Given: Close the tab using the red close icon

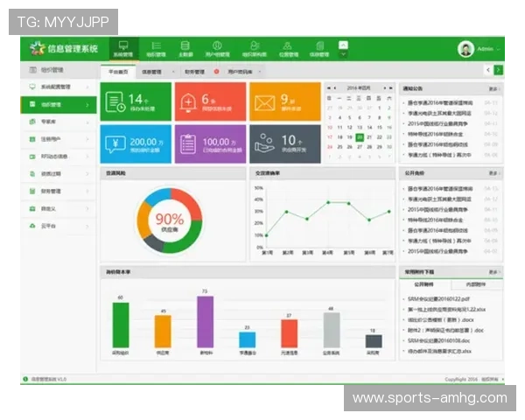Looking at the screenshot, I should tap(216, 71).
